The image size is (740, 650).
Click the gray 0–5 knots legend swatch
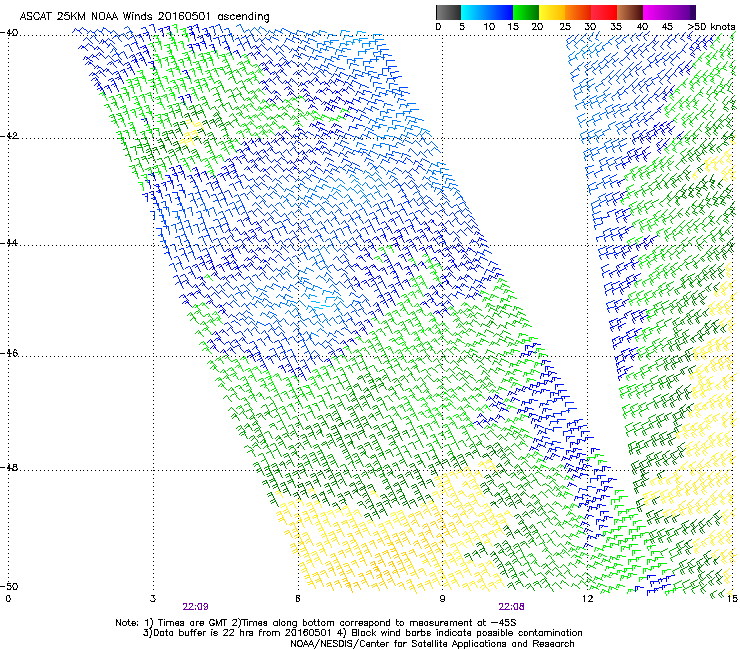pos(448,12)
